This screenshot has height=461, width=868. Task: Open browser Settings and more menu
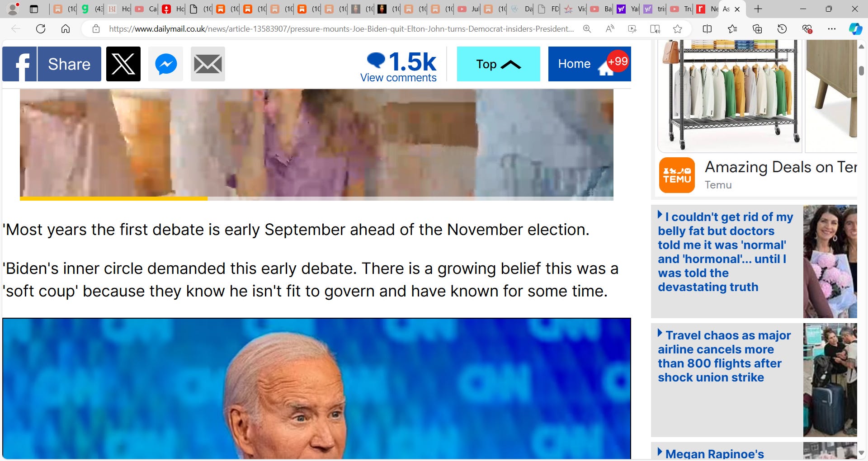[x=831, y=29]
